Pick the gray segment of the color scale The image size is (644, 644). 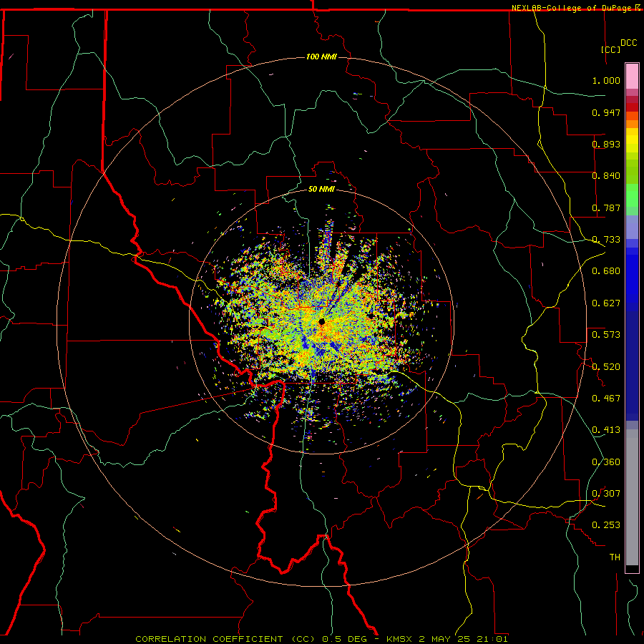coord(632,497)
